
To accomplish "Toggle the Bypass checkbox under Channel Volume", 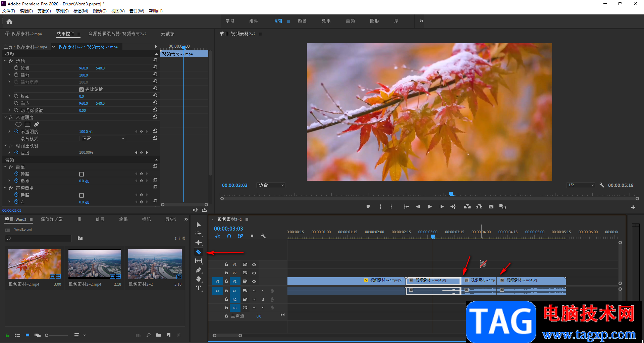I will (81, 195).
